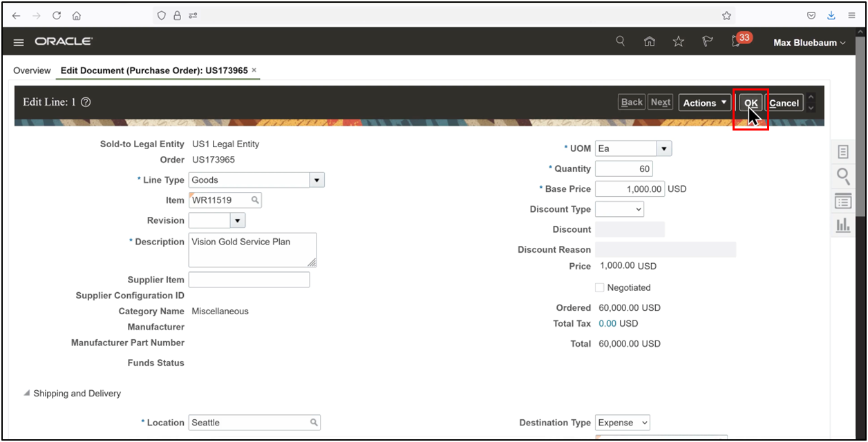Viewport: 868px width, 442px height.
Task: Click inside the Supplier Item input field
Action: [249, 279]
